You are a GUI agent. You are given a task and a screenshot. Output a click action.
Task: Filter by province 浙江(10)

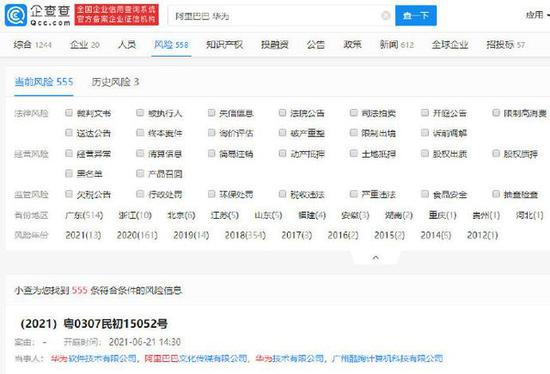[x=135, y=215]
